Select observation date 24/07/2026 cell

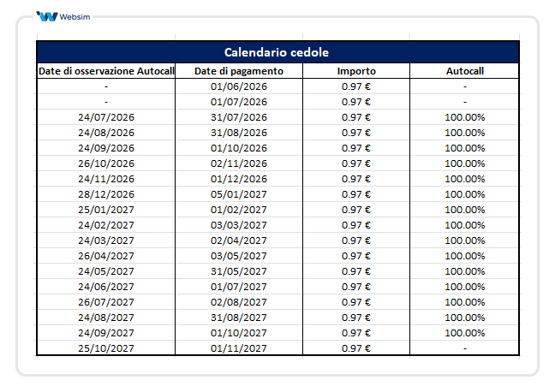(106, 117)
